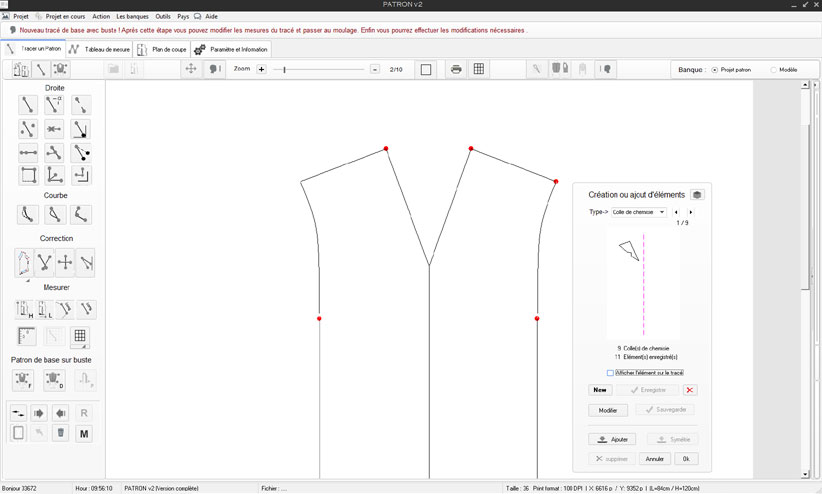Select the 'Projet patron' radio button
822x494 pixels.
click(714, 69)
